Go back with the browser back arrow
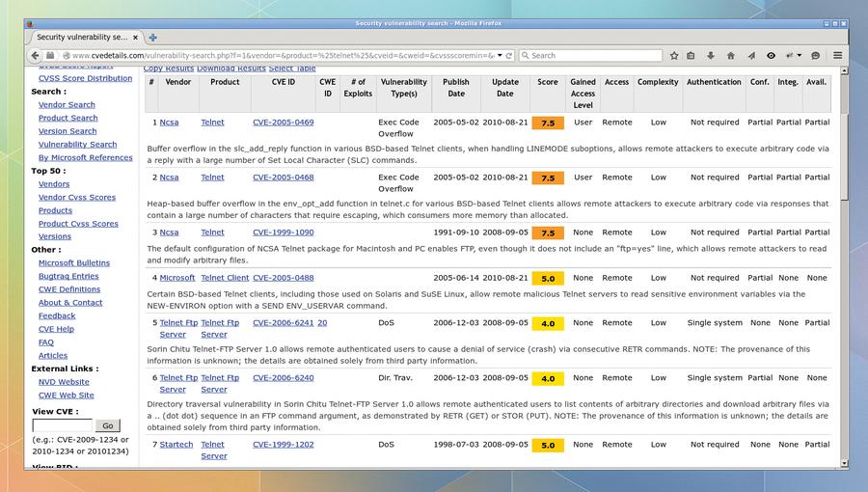868x492 pixels. (36, 55)
